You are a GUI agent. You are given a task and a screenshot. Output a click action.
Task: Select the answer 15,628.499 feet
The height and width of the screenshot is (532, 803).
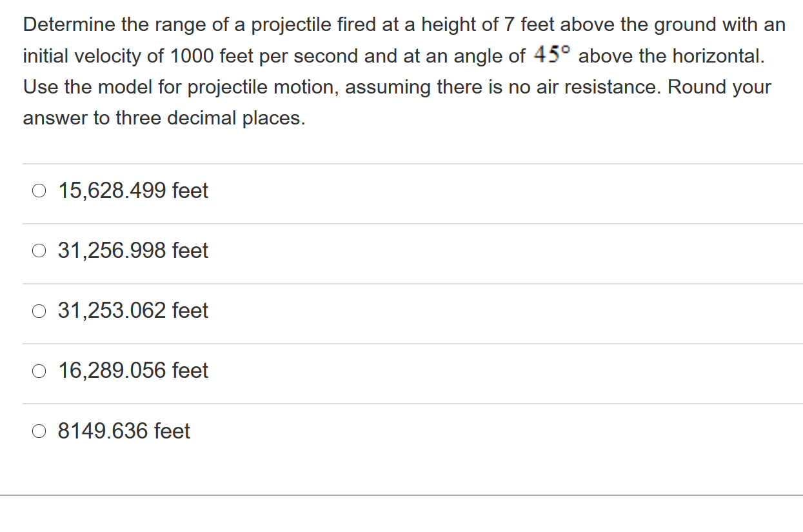[132, 190]
